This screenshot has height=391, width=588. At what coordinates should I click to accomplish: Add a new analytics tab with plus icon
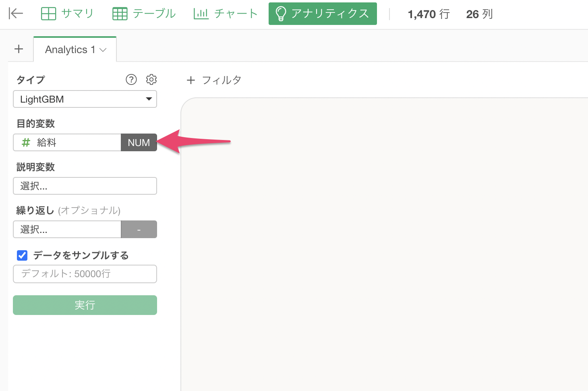19,49
